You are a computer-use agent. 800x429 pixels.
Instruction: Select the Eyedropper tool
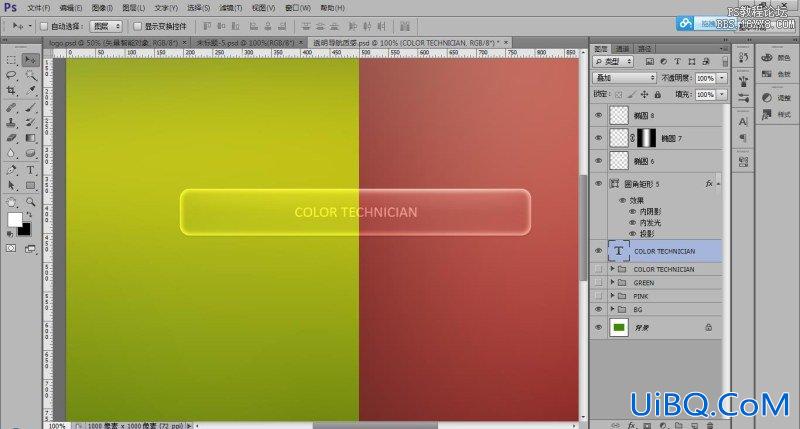pyautogui.click(x=31, y=91)
